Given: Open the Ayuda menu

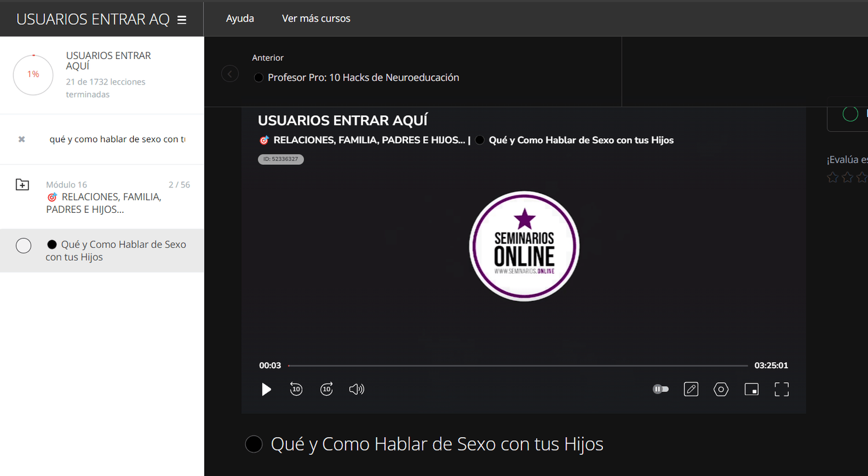Looking at the screenshot, I should click(x=240, y=19).
